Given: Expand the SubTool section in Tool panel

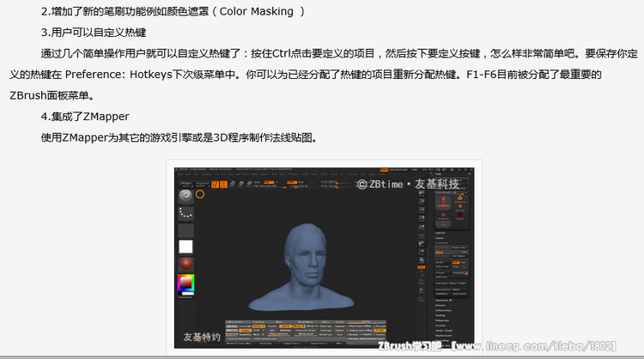Looking at the screenshot, I should click(440, 233).
